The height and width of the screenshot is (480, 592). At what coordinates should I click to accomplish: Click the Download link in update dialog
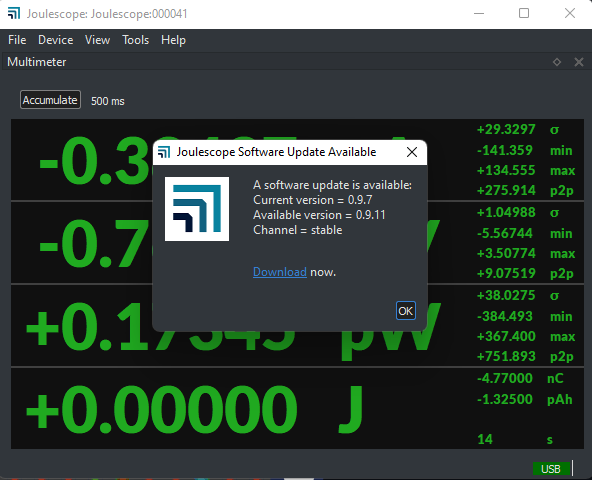click(280, 272)
